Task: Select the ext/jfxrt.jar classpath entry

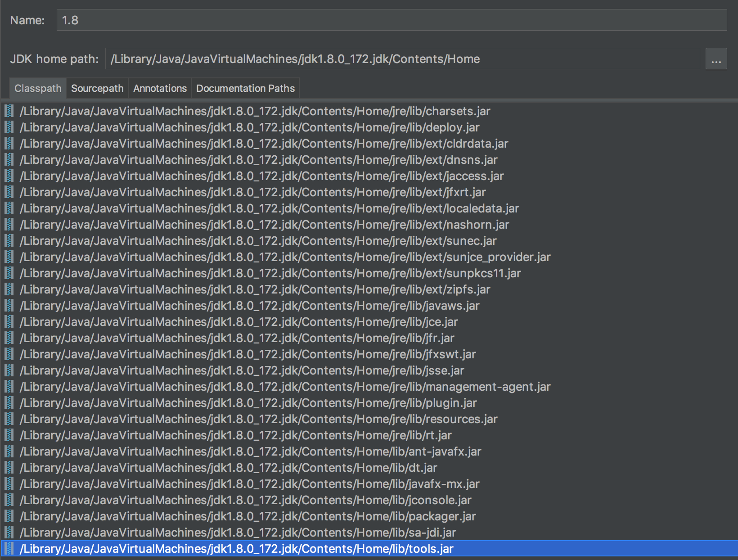Action: [369, 192]
